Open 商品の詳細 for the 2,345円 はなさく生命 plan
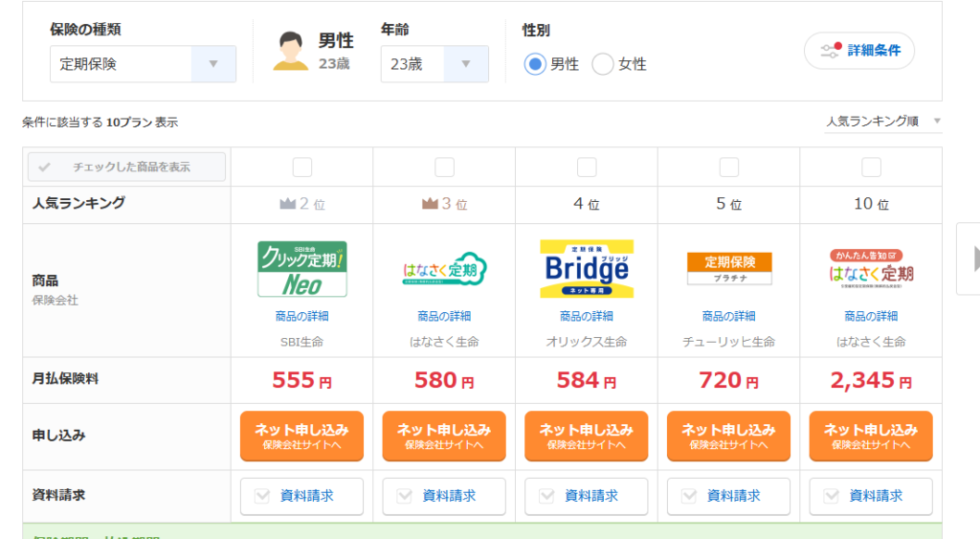The image size is (980, 539). point(871,316)
